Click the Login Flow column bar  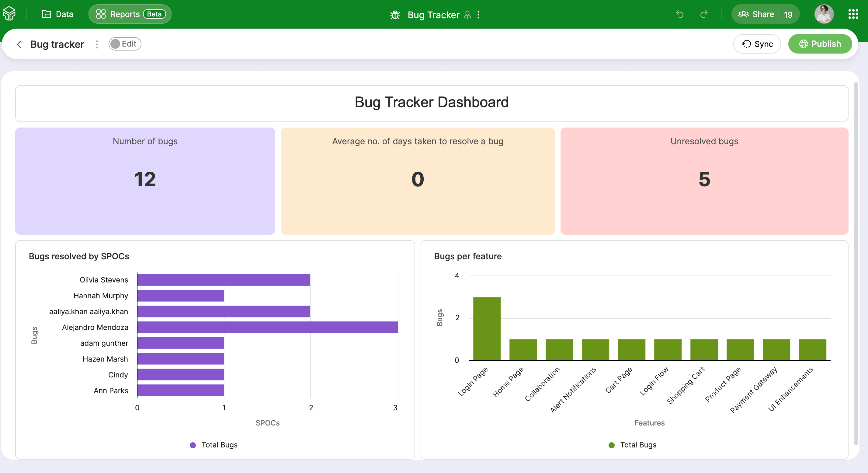(668, 350)
